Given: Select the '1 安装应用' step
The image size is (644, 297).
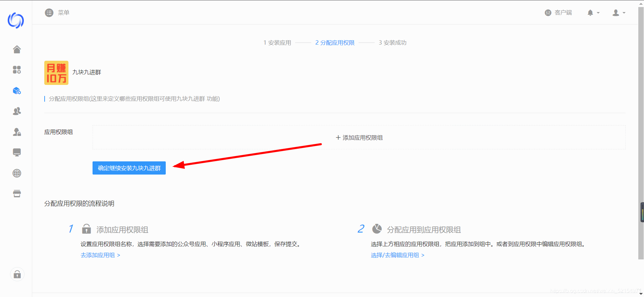Looking at the screenshot, I should pos(277,43).
